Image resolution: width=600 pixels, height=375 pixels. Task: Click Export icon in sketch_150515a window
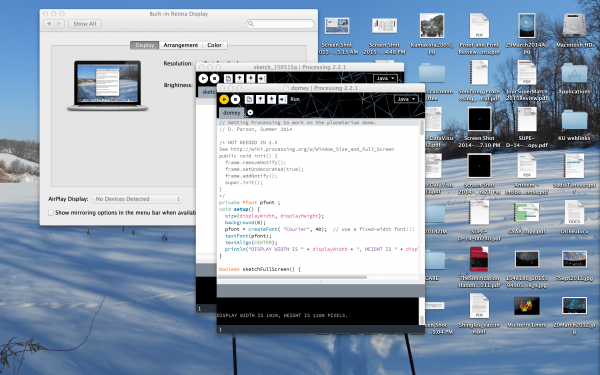click(262, 78)
